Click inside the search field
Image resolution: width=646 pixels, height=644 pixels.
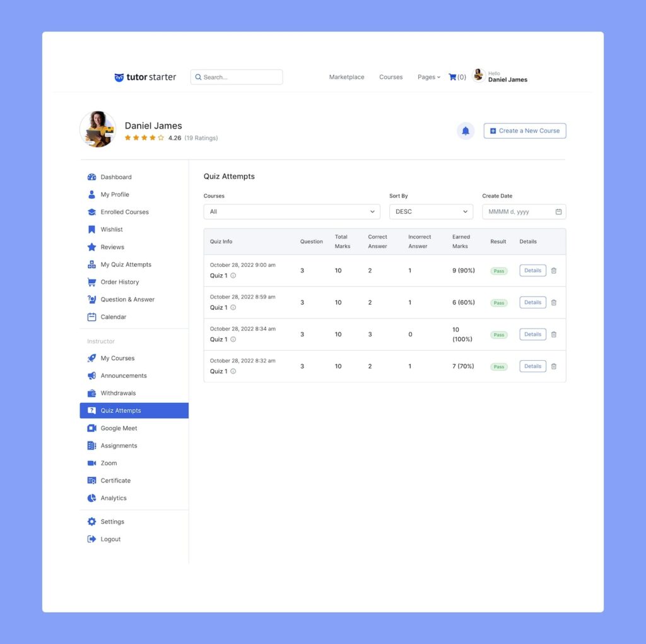237,76
